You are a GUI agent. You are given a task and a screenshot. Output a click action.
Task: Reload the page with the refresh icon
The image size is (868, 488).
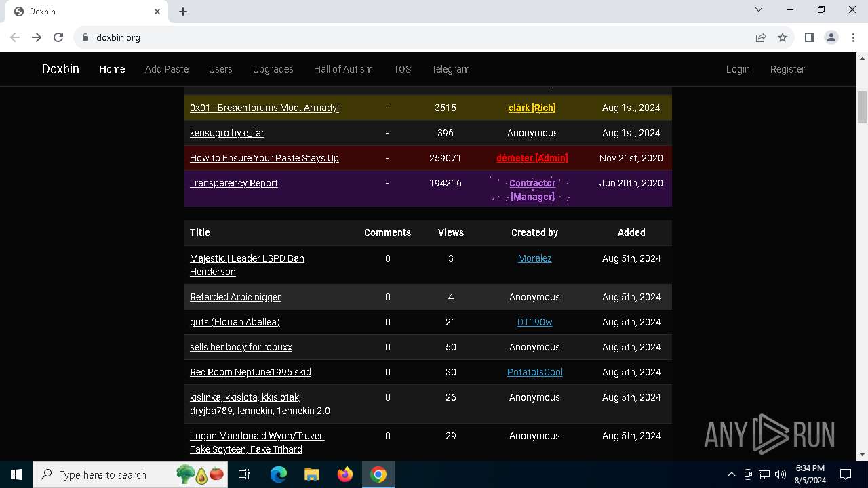58,37
